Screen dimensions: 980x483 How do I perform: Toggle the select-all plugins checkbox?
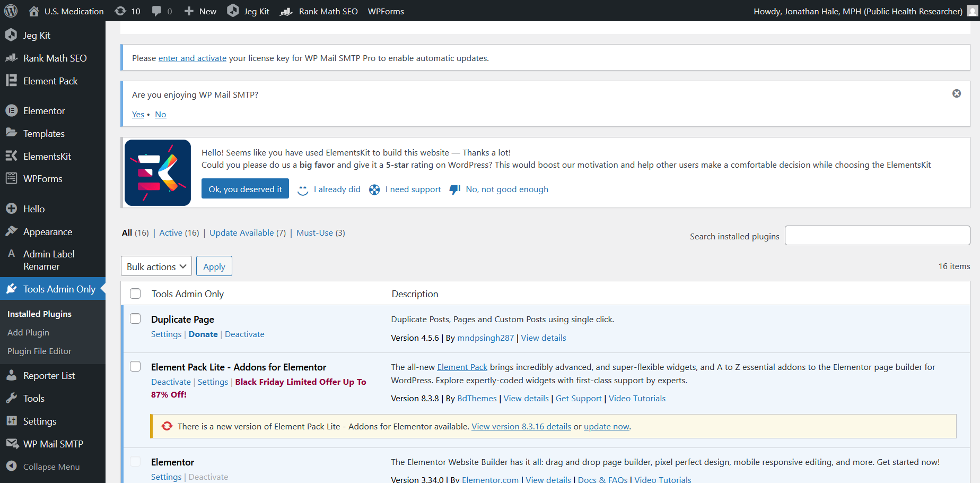[135, 294]
